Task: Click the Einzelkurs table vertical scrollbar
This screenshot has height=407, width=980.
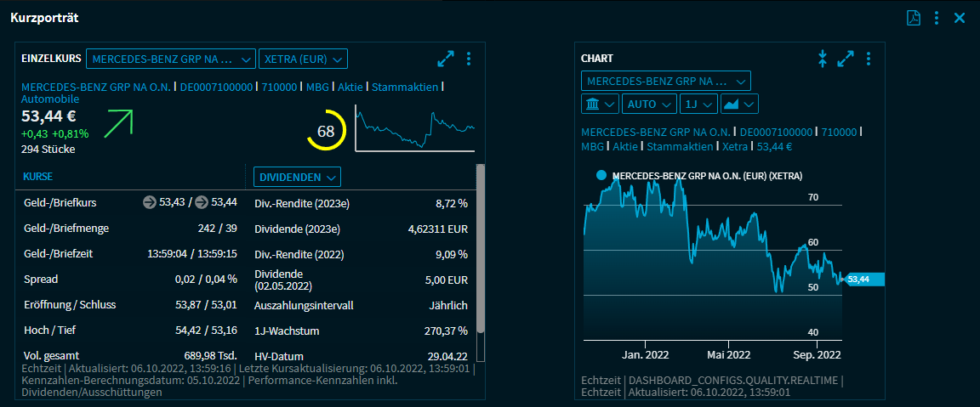Action: (x=480, y=248)
